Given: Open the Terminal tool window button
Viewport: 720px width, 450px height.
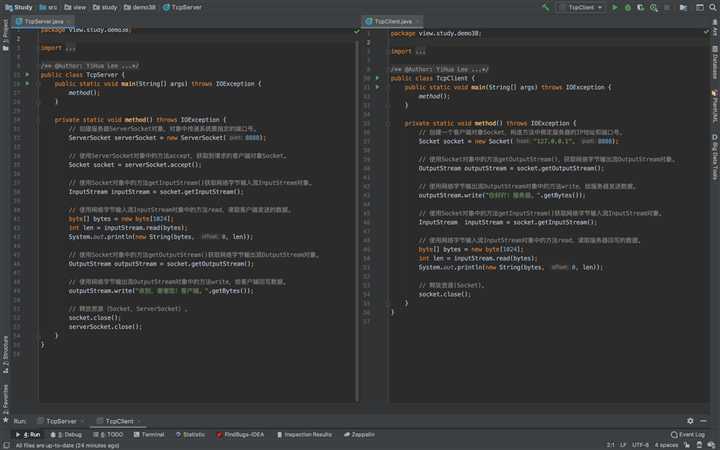Looking at the screenshot, I should [x=149, y=434].
